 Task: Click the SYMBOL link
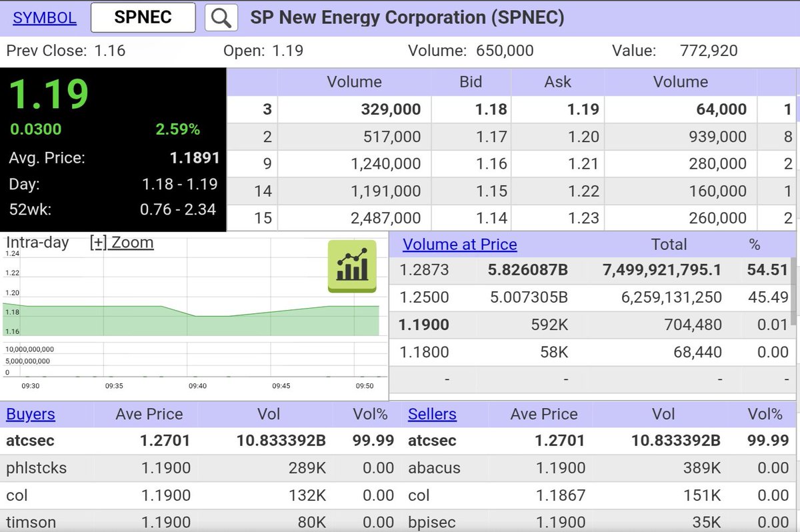point(45,17)
